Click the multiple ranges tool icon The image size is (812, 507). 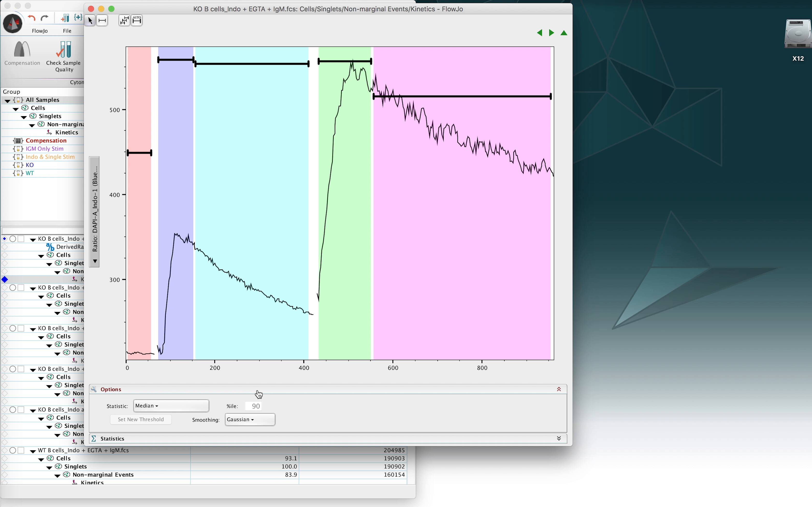click(124, 21)
